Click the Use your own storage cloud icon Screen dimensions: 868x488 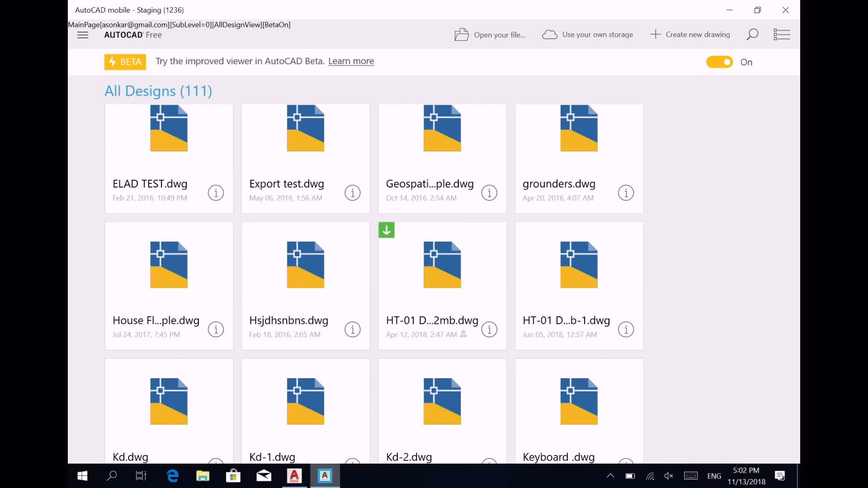(x=549, y=34)
